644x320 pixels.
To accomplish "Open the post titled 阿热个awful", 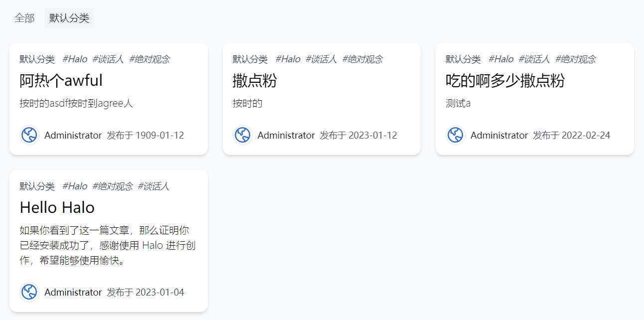I will (60, 80).
